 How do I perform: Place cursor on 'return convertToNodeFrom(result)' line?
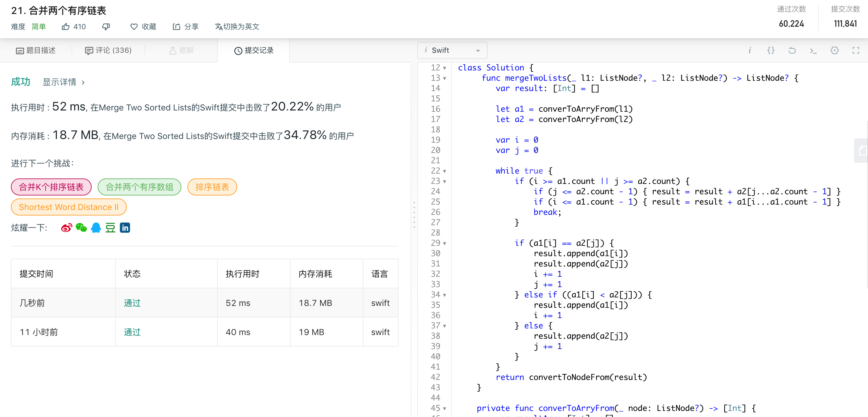pos(571,377)
